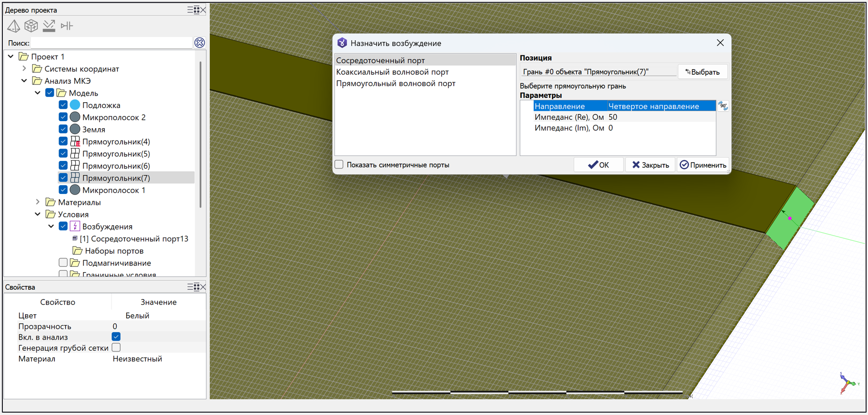Enable Показать симметричные порты checkbox
Viewport: 868px width, 415px height.
point(339,165)
